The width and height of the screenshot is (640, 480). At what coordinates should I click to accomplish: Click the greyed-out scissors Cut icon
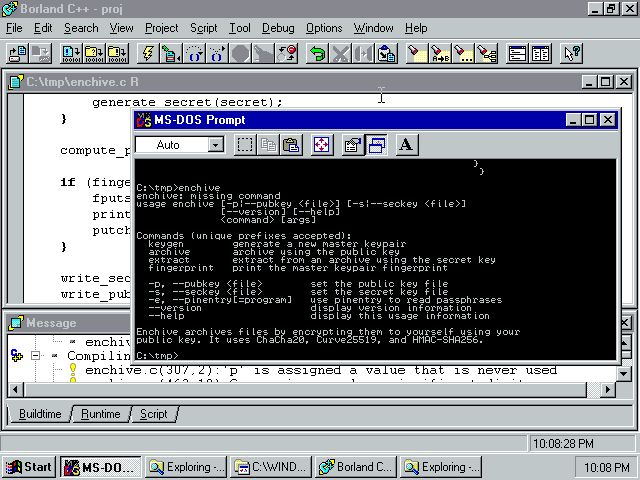click(340, 53)
